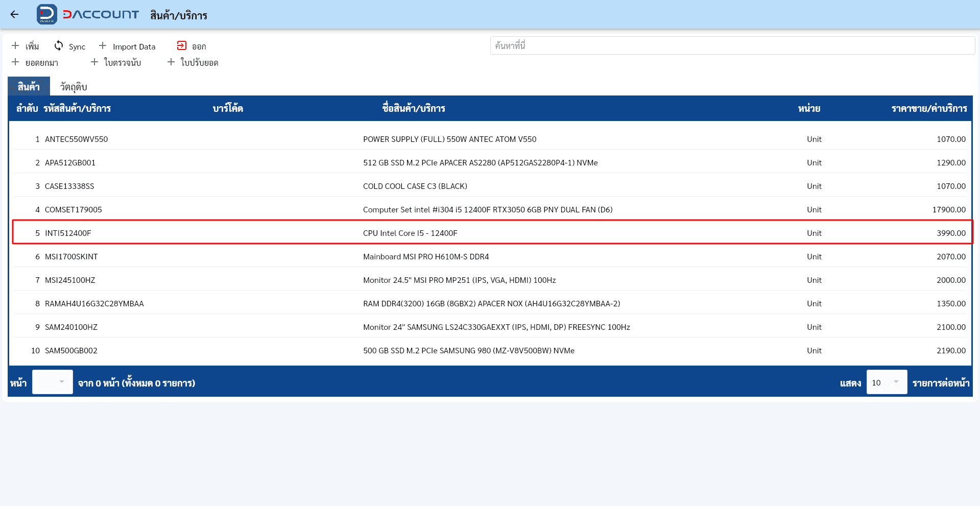Click the Import Data button label
The width and height of the screenshot is (980, 506).
(134, 46)
